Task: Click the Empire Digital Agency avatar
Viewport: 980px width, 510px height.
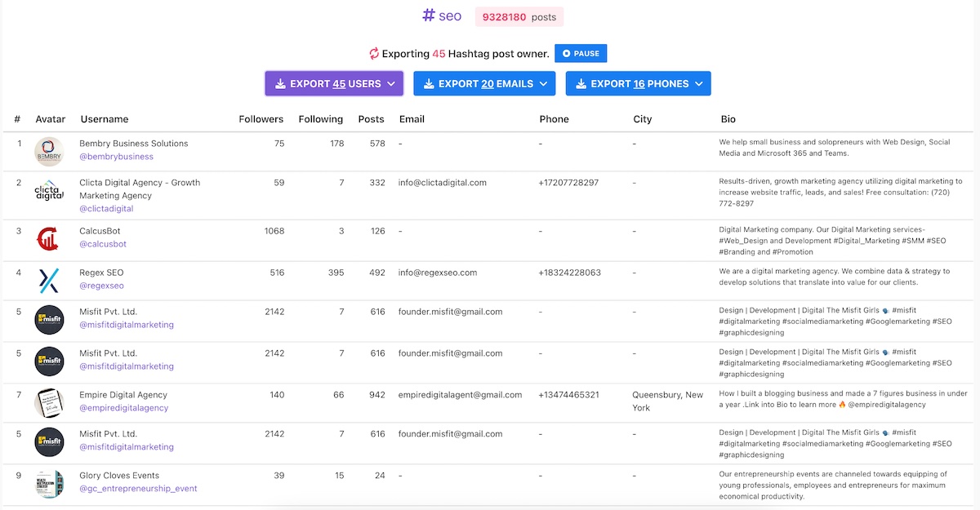Action: pyautogui.click(x=49, y=402)
